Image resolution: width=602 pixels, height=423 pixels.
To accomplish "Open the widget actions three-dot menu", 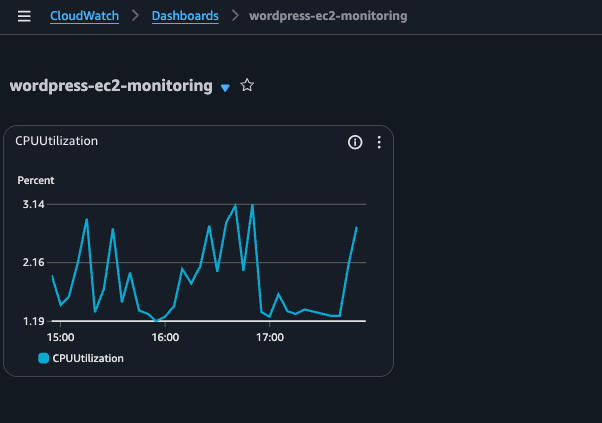I will point(379,143).
